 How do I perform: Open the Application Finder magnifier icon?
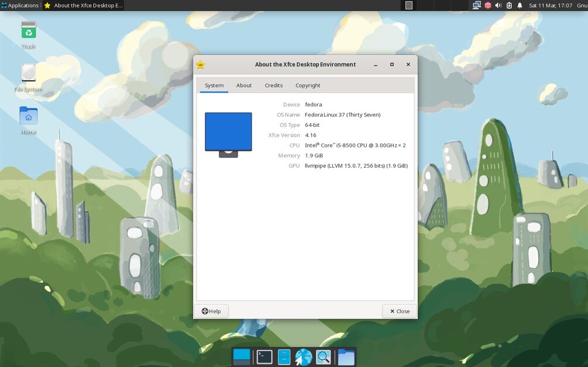coord(323,357)
